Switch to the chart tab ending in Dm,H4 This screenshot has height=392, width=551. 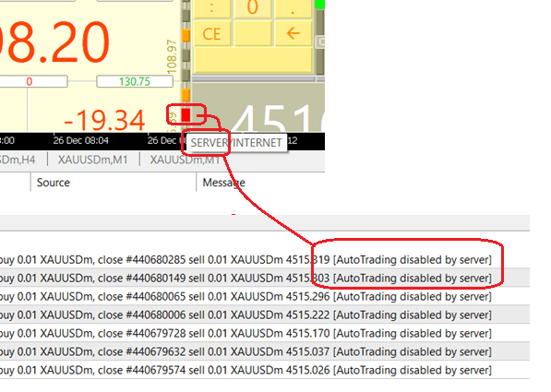(x=18, y=160)
